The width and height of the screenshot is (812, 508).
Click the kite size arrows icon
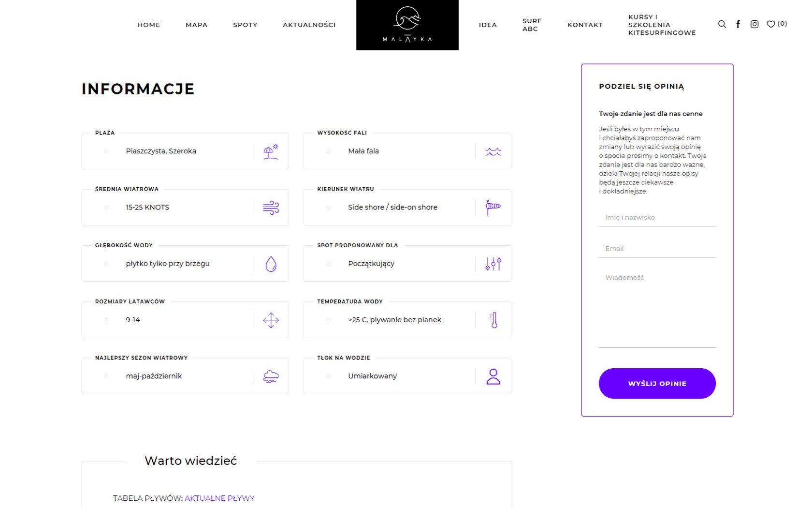coord(271,320)
